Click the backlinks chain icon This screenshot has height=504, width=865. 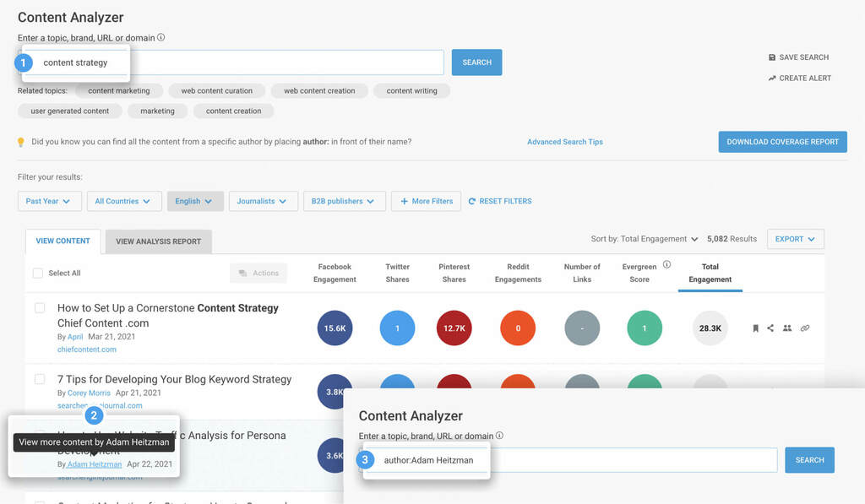805,328
